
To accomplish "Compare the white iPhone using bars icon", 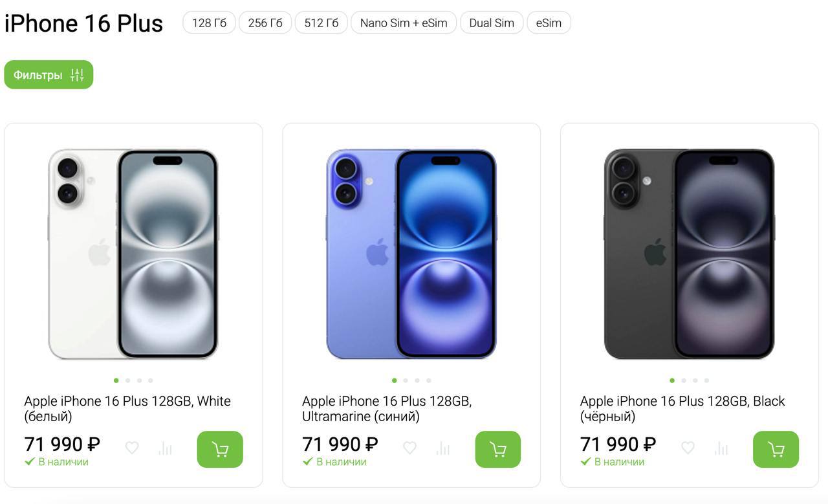I will pyautogui.click(x=166, y=448).
